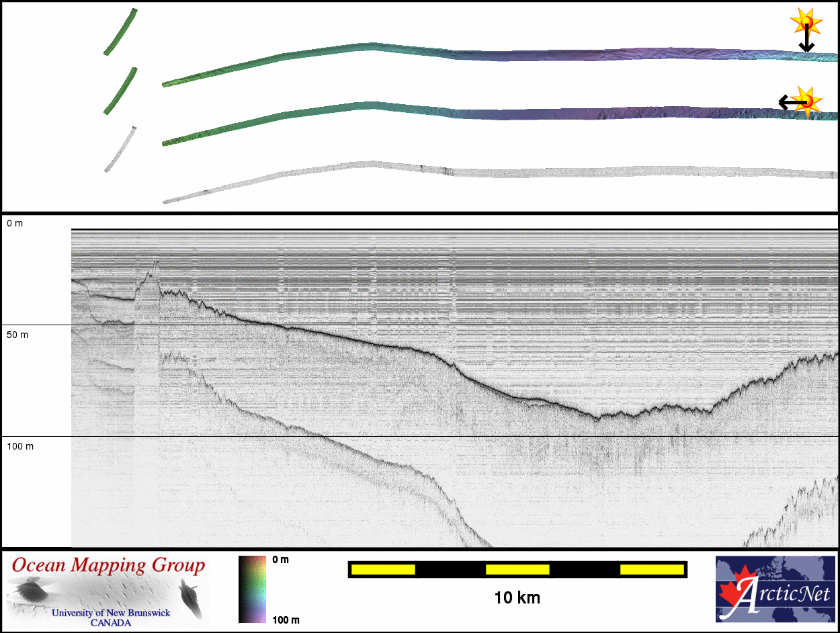This screenshot has height=633, width=840.
Task: Click the 10 km scale bar label
Action: click(x=517, y=597)
